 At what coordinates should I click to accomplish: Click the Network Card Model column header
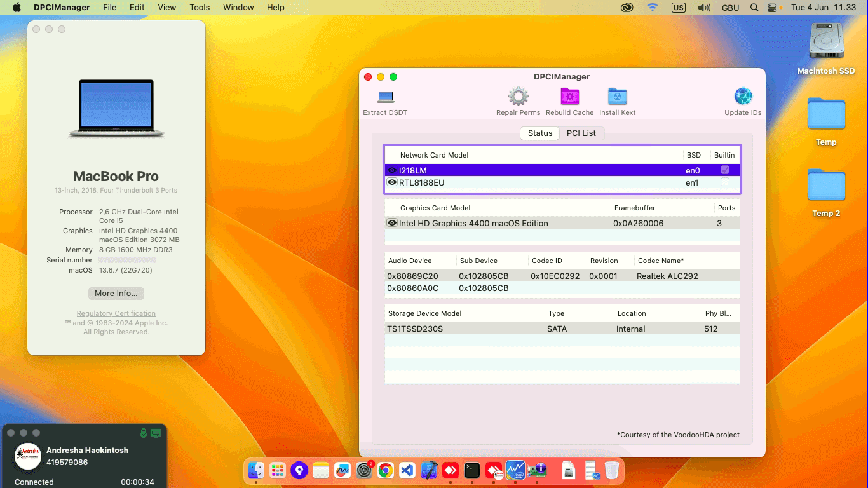point(434,155)
